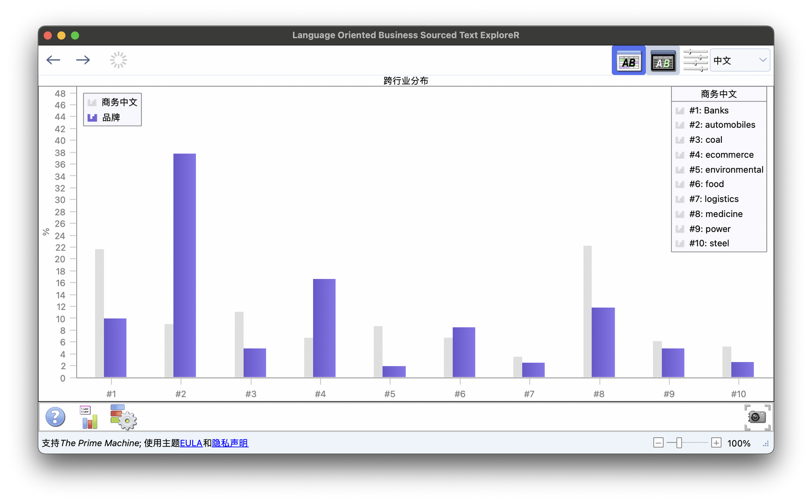Select #4: ecommerce in legend
812x504 pixels.
coord(714,154)
